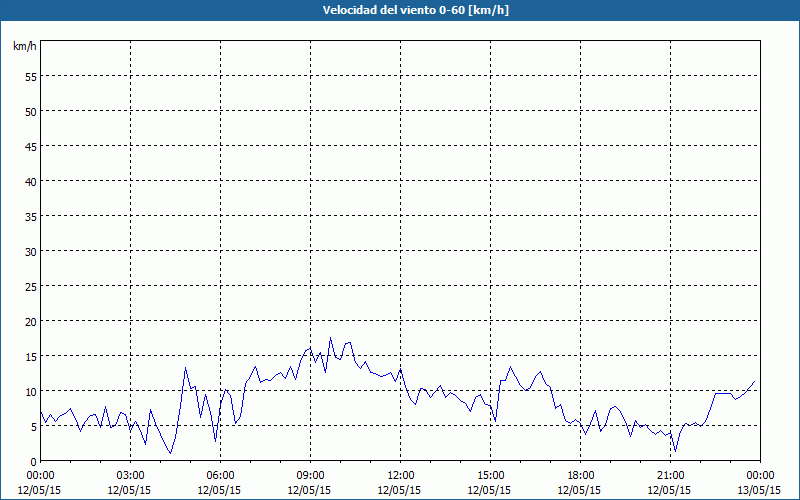Click the y-axis value 40
This screenshot has width=800, height=500.
(31, 182)
